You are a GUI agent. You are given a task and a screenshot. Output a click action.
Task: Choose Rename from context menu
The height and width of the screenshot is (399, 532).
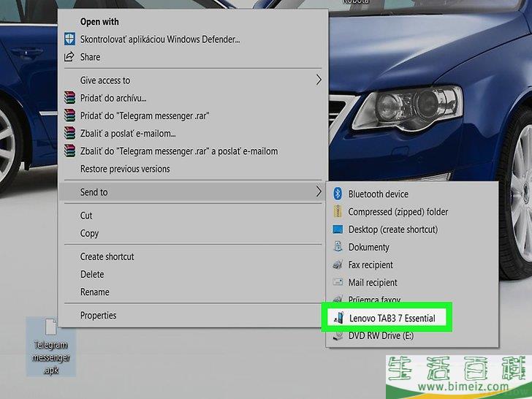[193, 292]
